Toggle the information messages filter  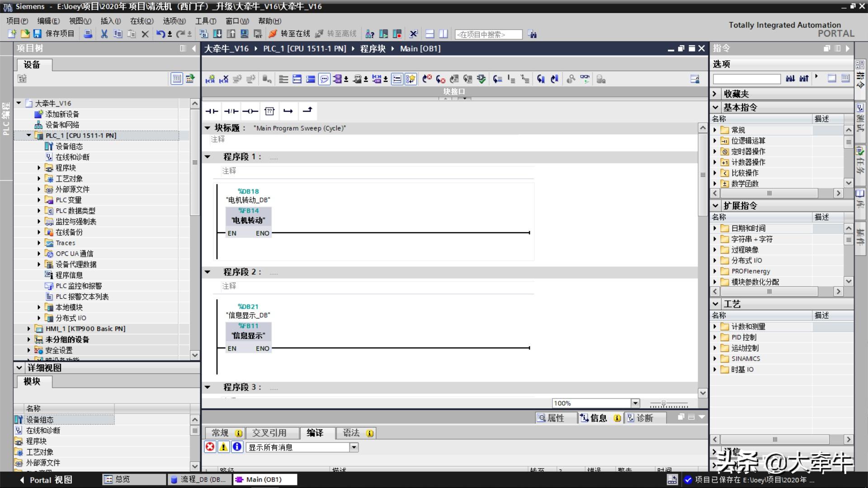pyautogui.click(x=237, y=447)
